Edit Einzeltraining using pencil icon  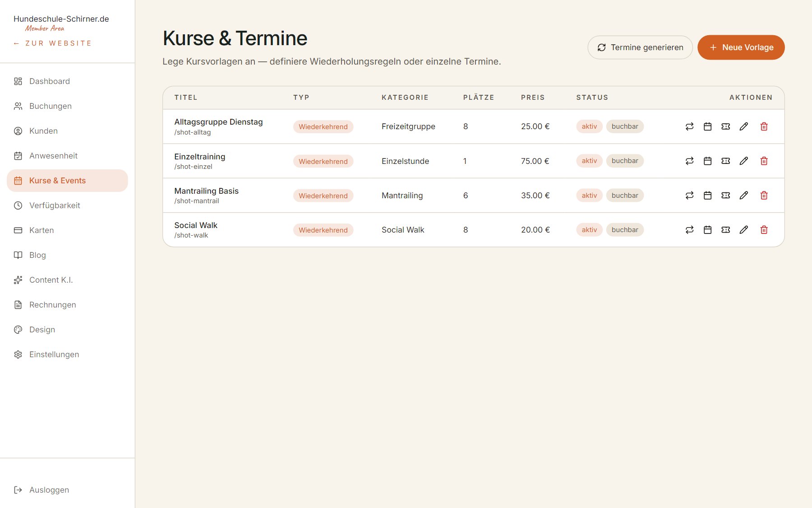coord(743,161)
